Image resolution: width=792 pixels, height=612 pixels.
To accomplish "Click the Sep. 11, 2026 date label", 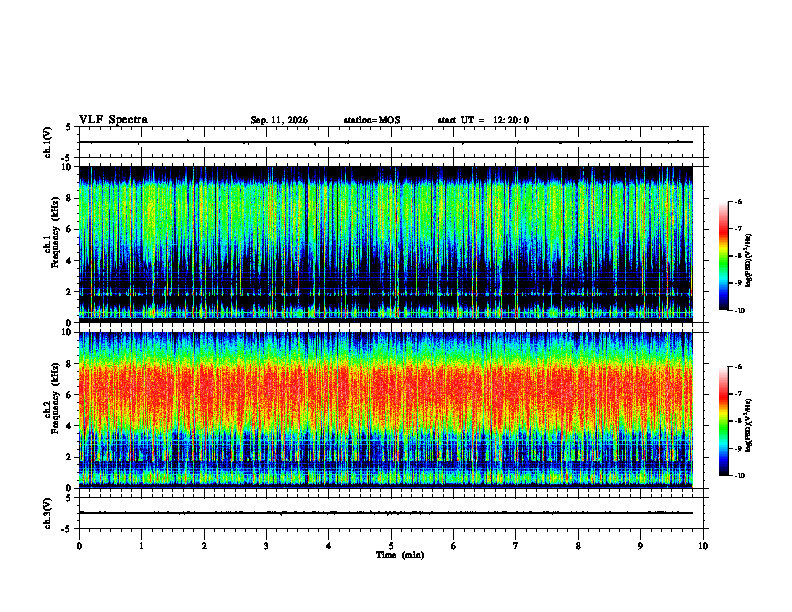I will [x=279, y=120].
